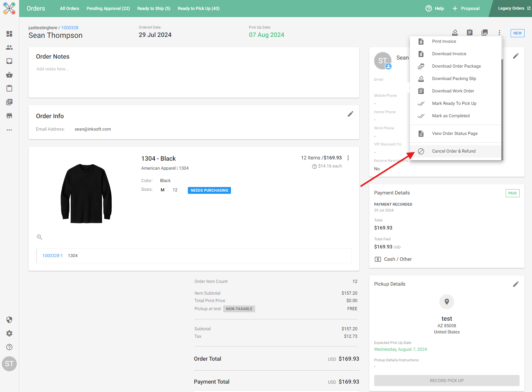
Task: Toggle the order actions three-dot menu
Action: 499,33
